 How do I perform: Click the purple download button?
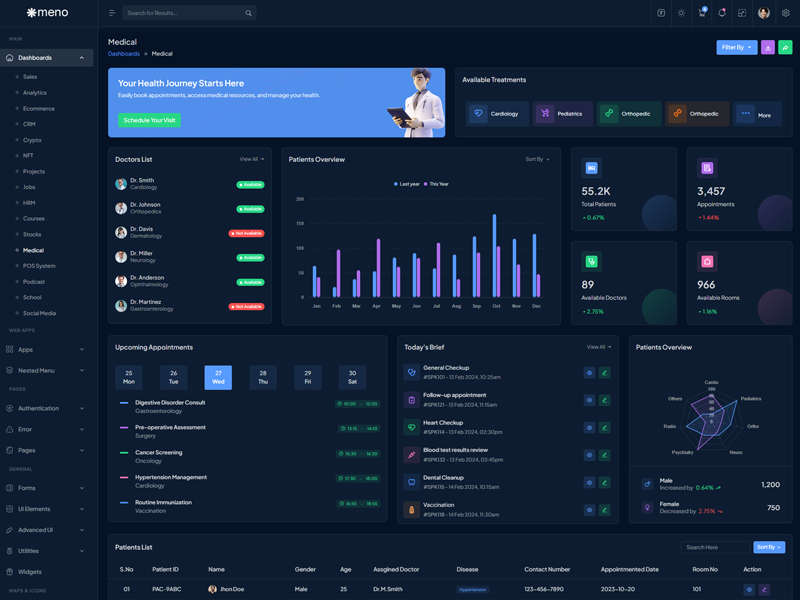(768, 47)
